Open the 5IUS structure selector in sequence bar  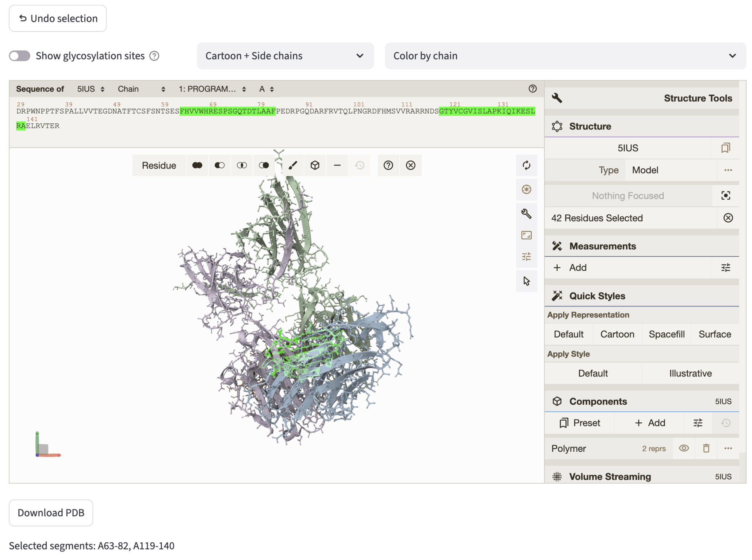click(x=91, y=89)
